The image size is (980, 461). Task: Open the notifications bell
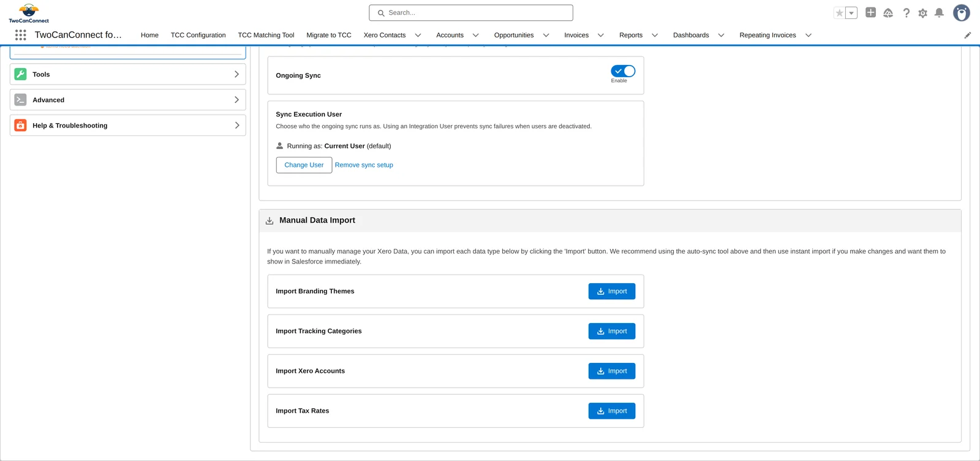click(x=939, y=13)
